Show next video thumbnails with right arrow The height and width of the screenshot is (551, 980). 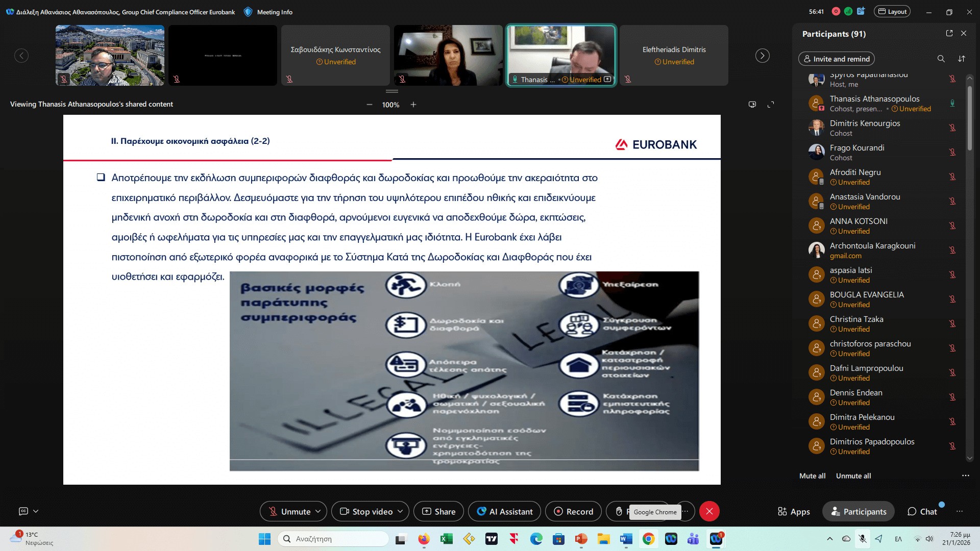pos(762,56)
